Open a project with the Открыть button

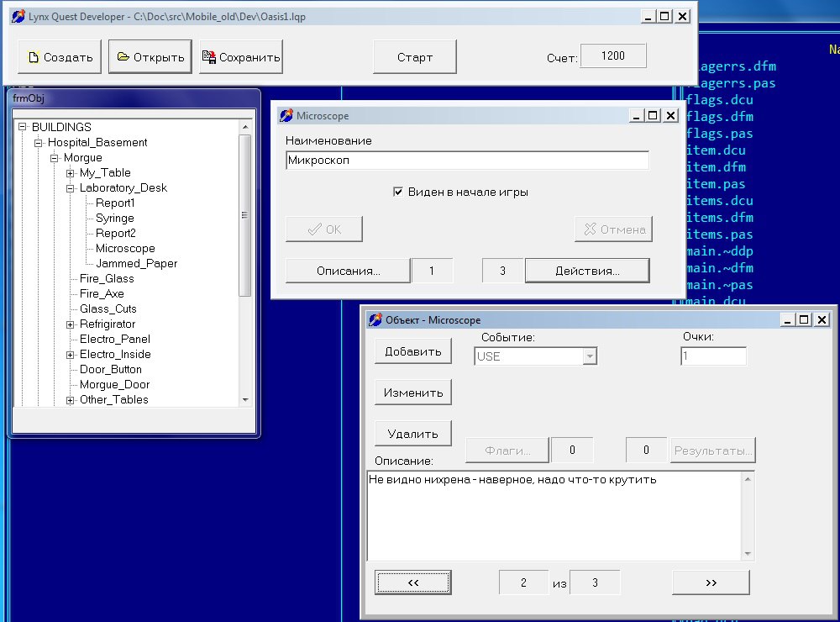coord(150,57)
